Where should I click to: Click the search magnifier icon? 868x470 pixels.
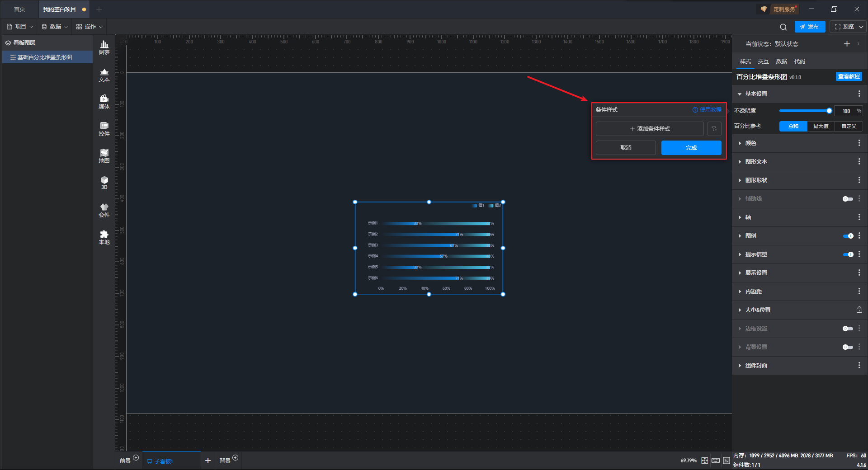tap(783, 27)
